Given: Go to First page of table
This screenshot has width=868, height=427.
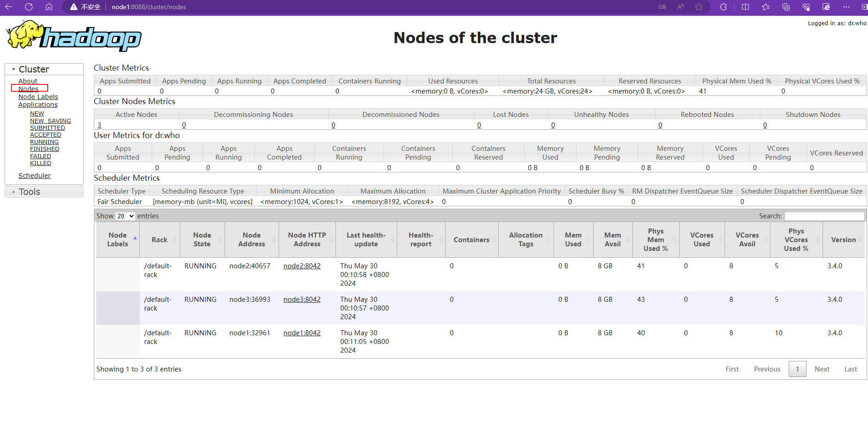Looking at the screenshot, I should coord(732,369).
